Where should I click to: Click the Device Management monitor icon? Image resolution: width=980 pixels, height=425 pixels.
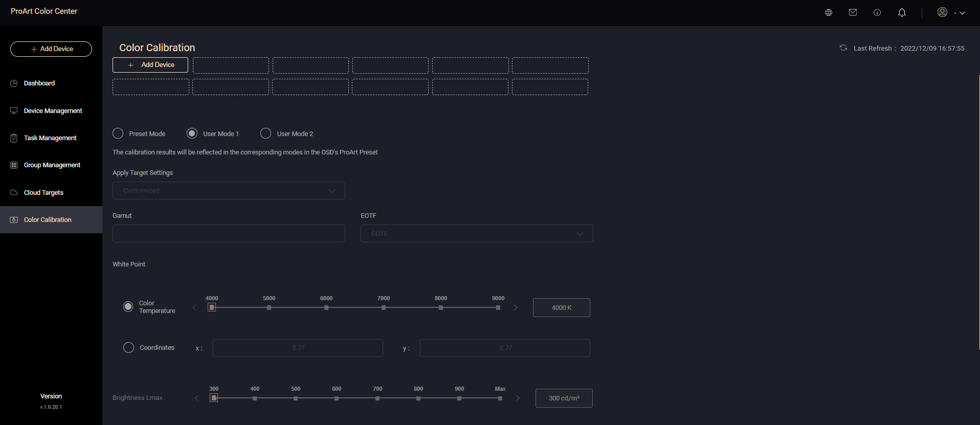(x=14, y=110)
